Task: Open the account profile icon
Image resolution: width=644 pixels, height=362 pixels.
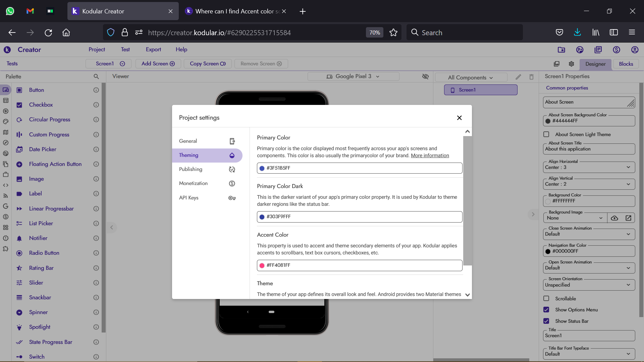Action: pyautogui.click(x=635, y=50)
